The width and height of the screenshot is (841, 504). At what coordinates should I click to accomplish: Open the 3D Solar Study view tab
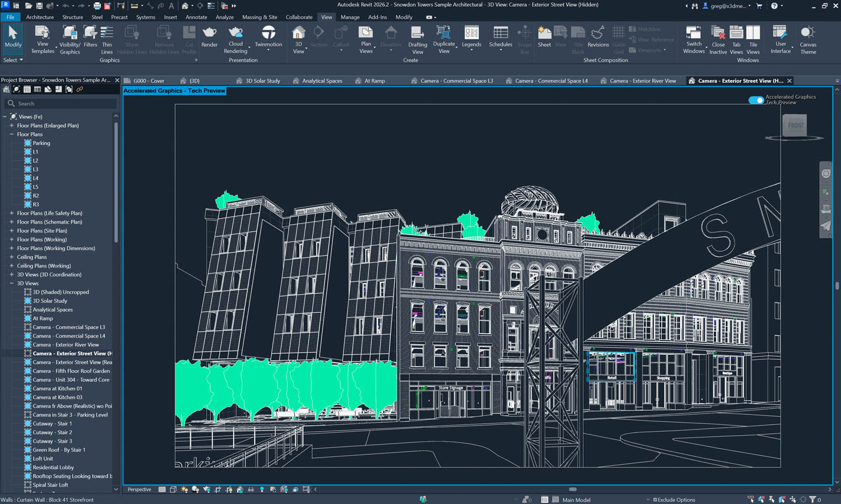[x=262, y=81]
